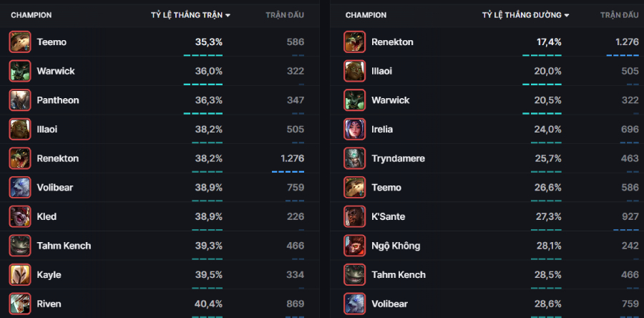Click the K'Sante champion name

coord(390,216)
